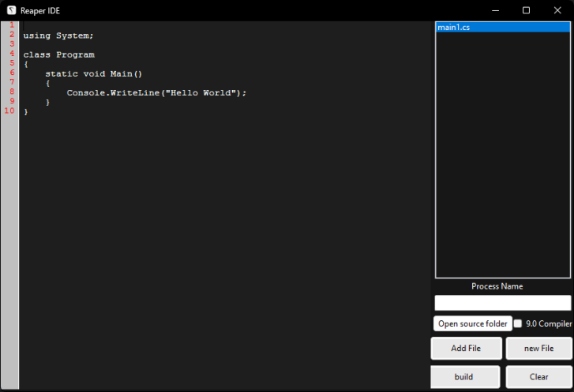
Task: Select main1.cs in the file list
Action: tap(503, 28)
